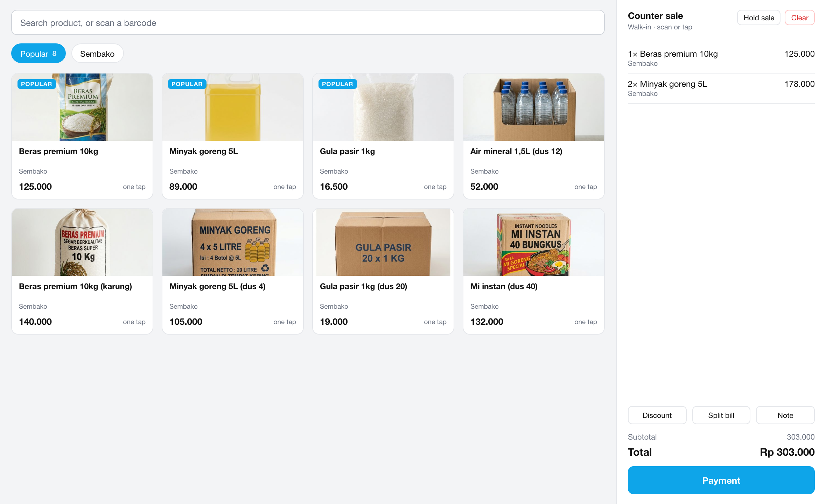Open the Discount option

657,415
